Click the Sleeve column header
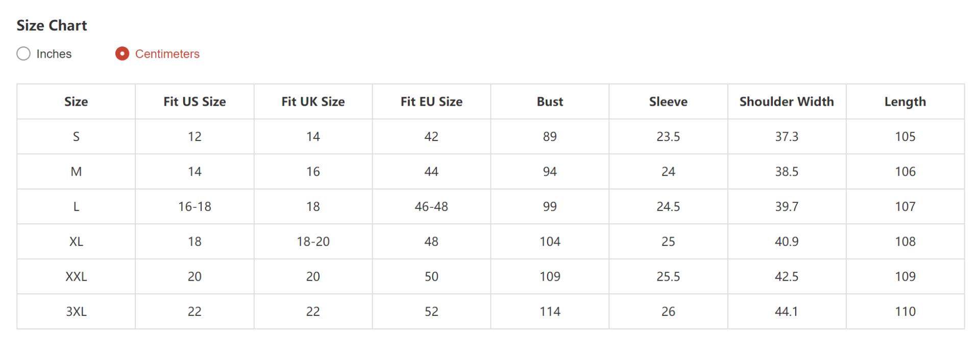The height and width of the screenshot is (348, 980). [x=668, y=102]
